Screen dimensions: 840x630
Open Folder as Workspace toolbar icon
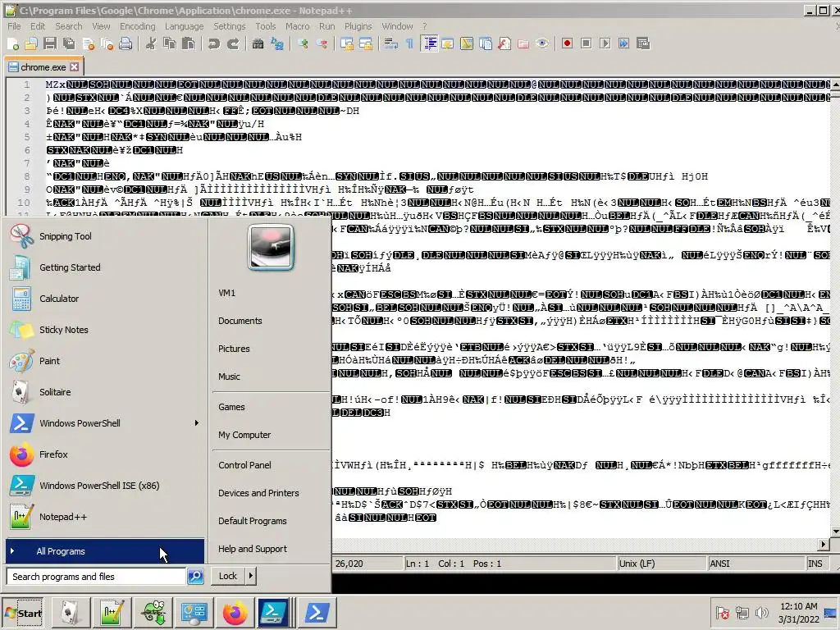[523, 44]
